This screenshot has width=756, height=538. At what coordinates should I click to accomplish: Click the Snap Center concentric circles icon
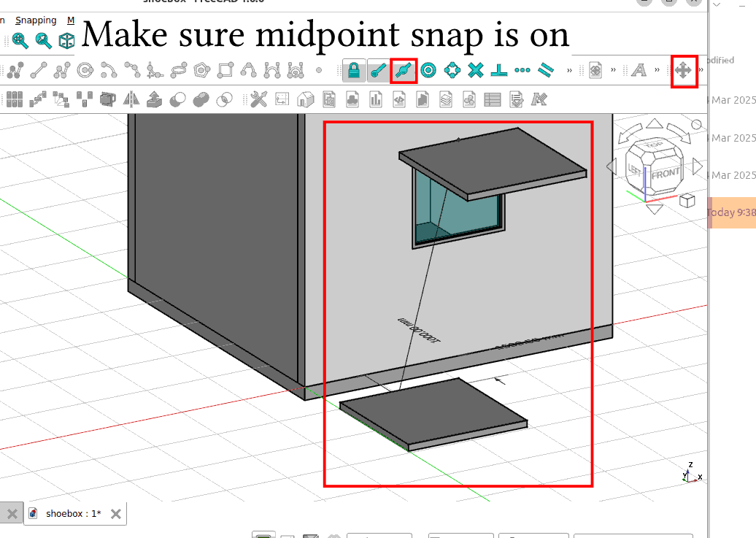[428, 71]
